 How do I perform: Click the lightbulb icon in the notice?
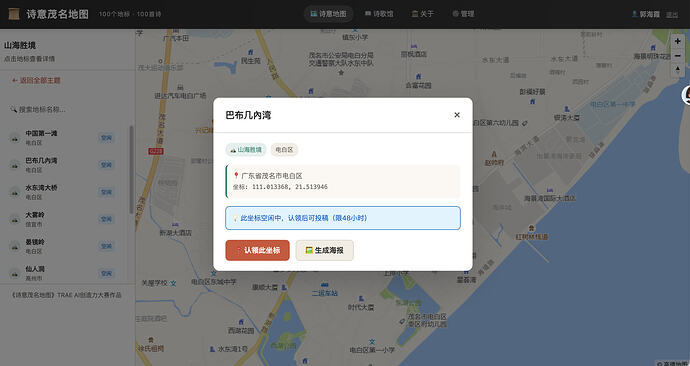tap(235, 218)
